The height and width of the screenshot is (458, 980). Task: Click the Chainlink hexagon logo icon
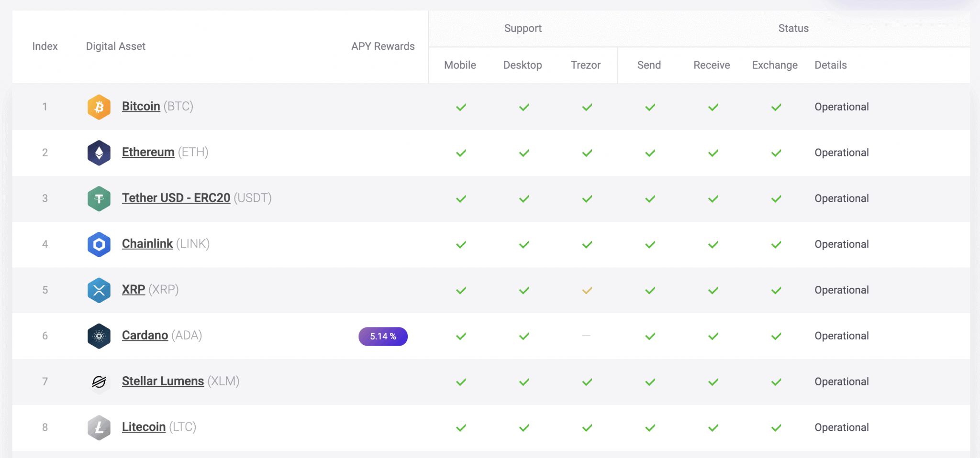tap(99, 244)
